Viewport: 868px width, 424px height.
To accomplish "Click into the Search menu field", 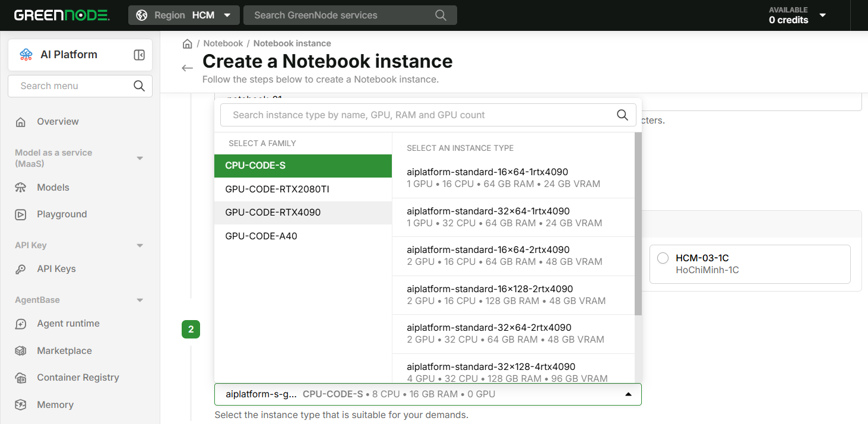I will pyautogui.click(x=80, y=86).
